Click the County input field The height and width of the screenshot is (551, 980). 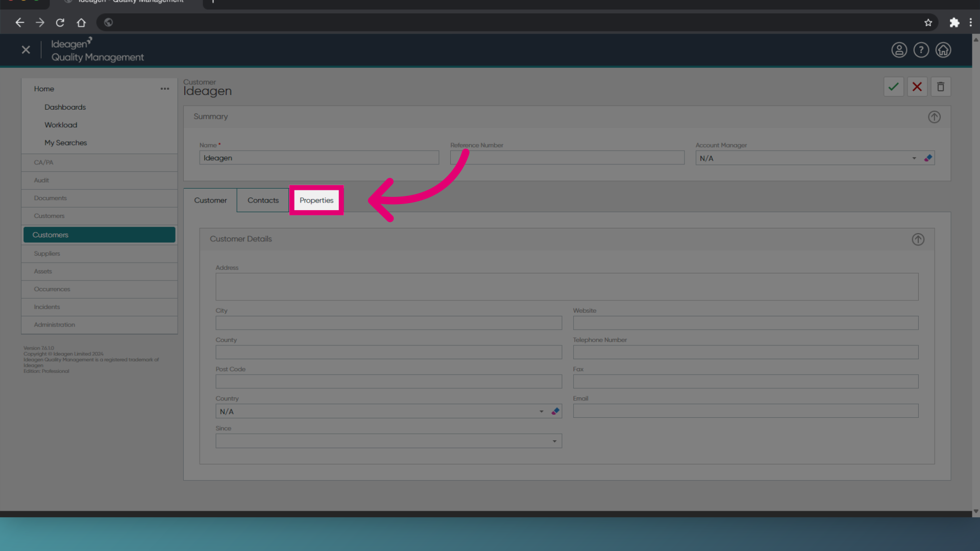(388, 352)
